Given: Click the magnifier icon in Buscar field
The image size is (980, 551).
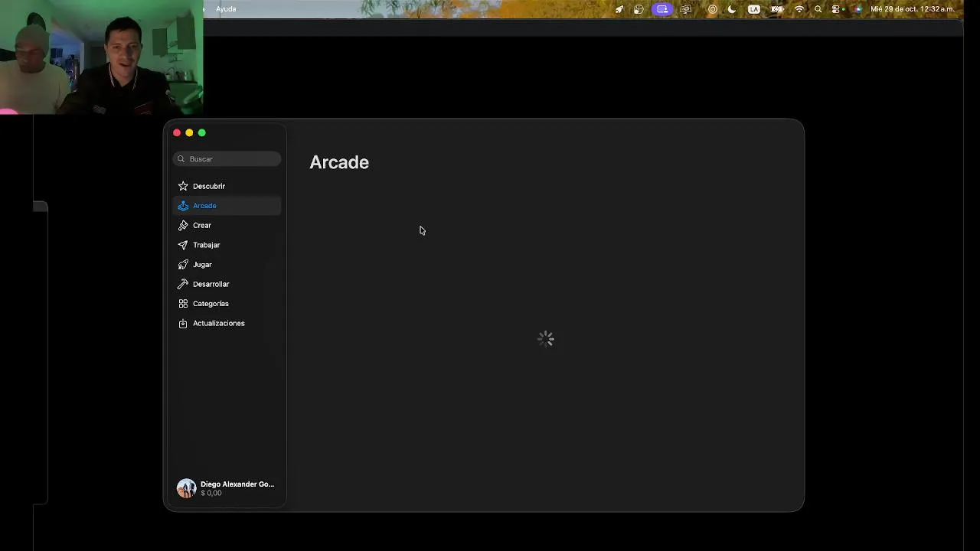Looking at the screenshot, I should click(181, 159).
